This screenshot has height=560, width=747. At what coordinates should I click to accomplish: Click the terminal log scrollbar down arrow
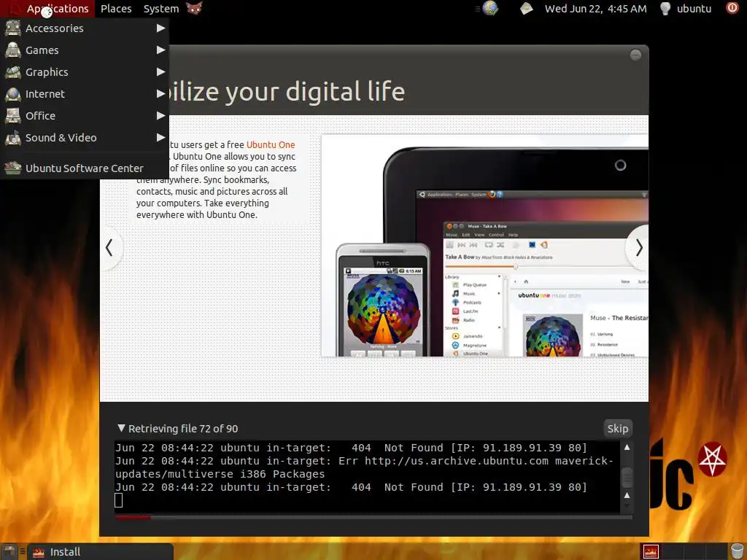pyautogui.click(x=627, y=507)
